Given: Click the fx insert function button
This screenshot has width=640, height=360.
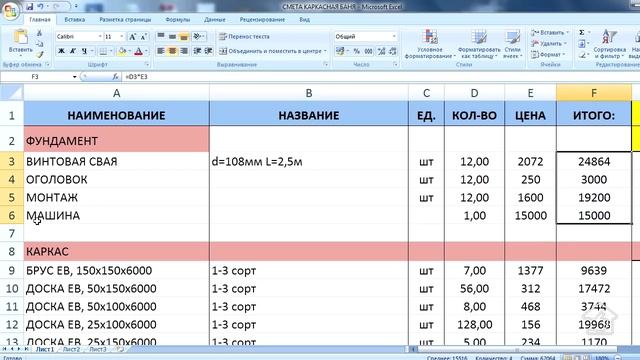Looking at the screenshot, I should pyautogui.click(x=116, y=76).
